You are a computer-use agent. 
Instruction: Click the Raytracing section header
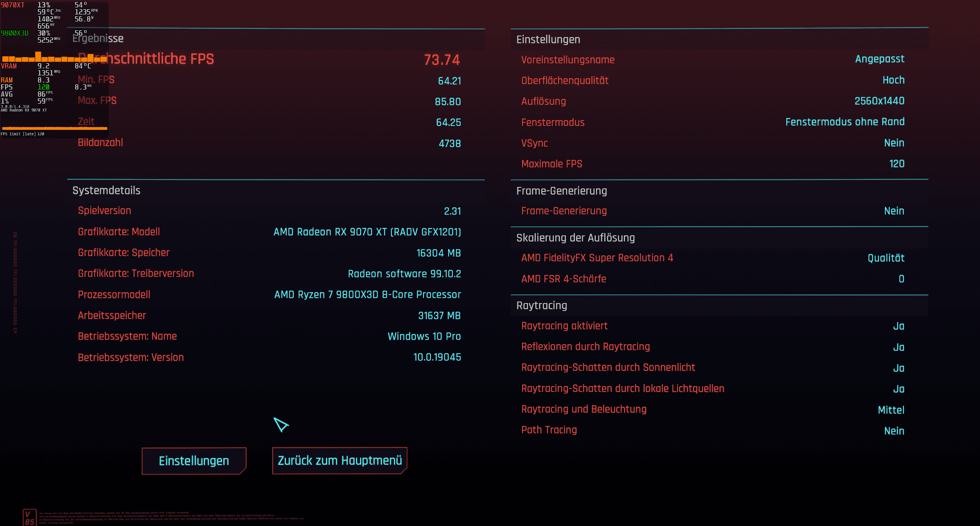coord(541,305)
